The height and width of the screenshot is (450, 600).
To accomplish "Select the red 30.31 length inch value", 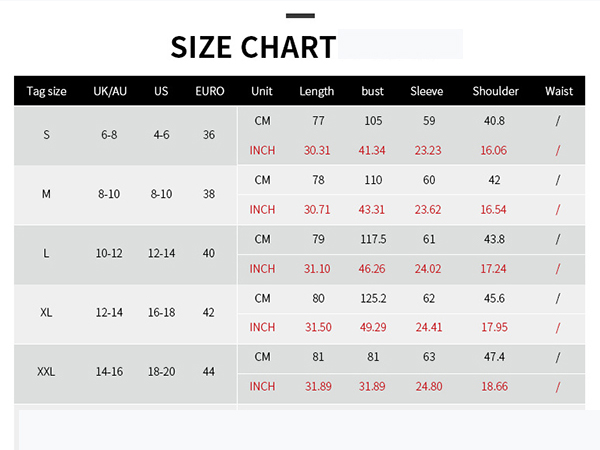I will 317,150.
